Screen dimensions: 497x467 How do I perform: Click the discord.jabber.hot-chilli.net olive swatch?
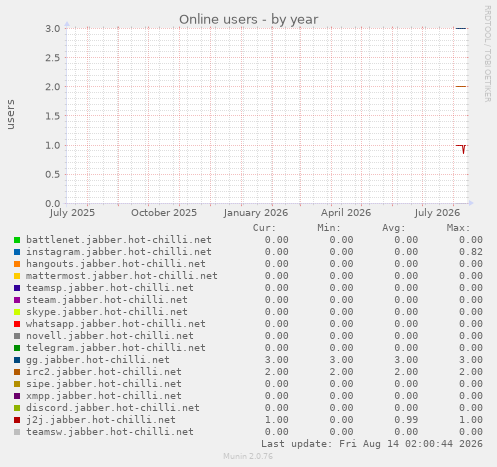[x=17, y=408]
